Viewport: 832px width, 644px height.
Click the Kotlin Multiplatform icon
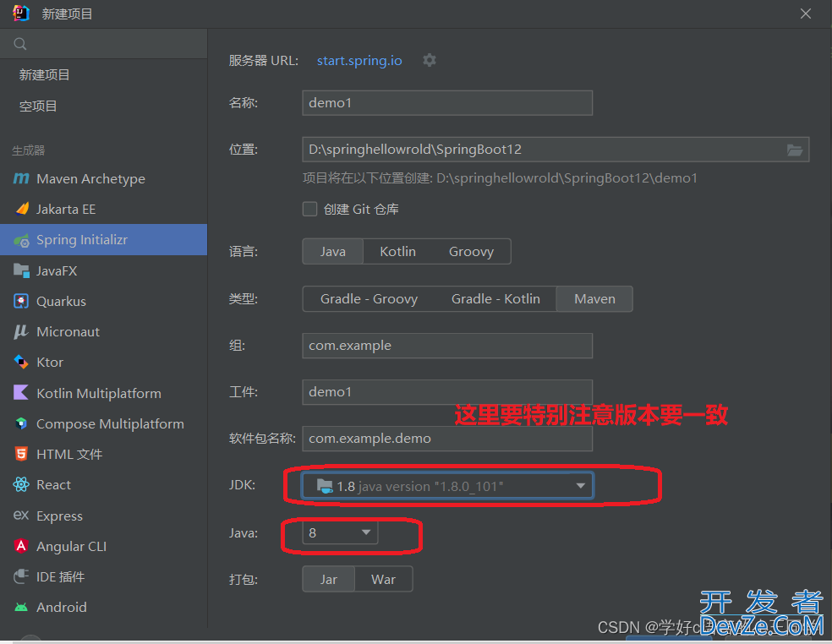[20, 393]
